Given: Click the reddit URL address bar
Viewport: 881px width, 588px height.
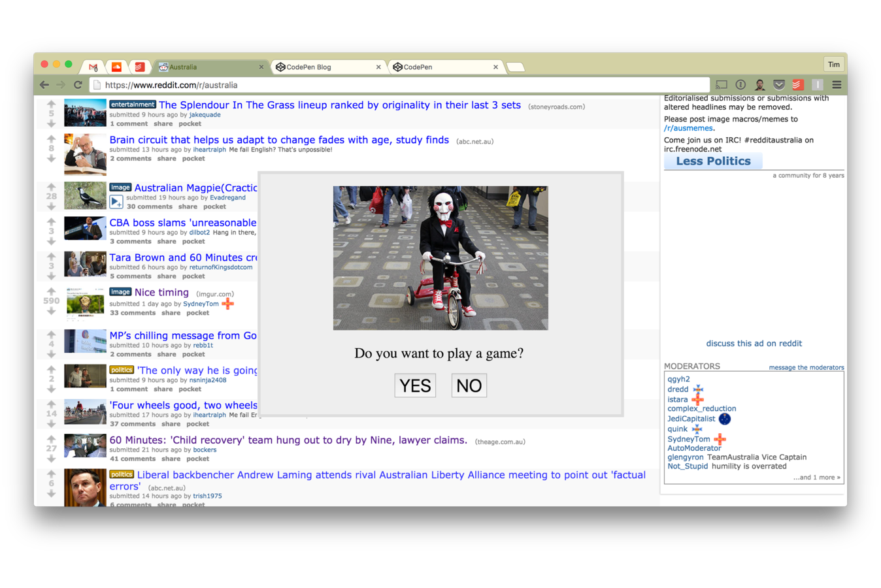Looking at the screenshot, I should 399,85.
